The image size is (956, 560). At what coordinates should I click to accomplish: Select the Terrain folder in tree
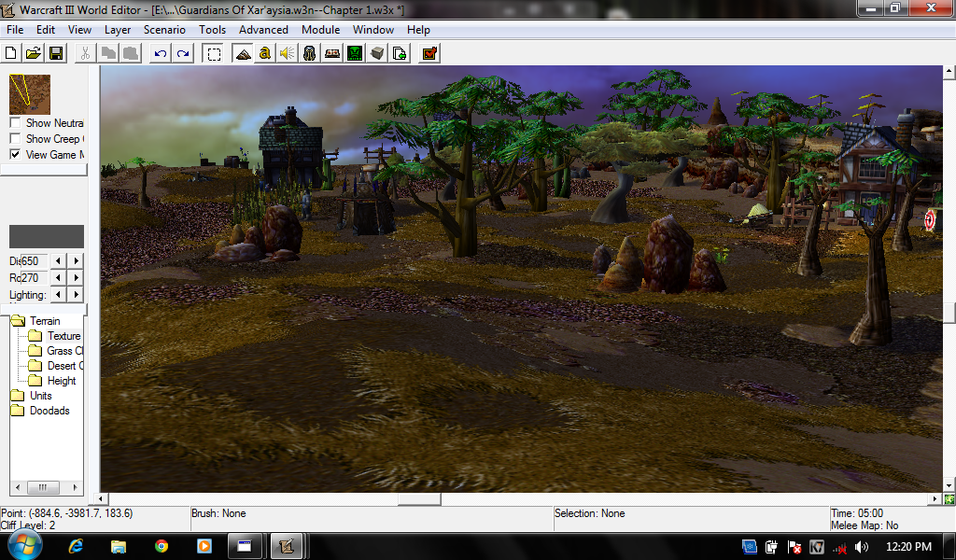click(45, 320)
